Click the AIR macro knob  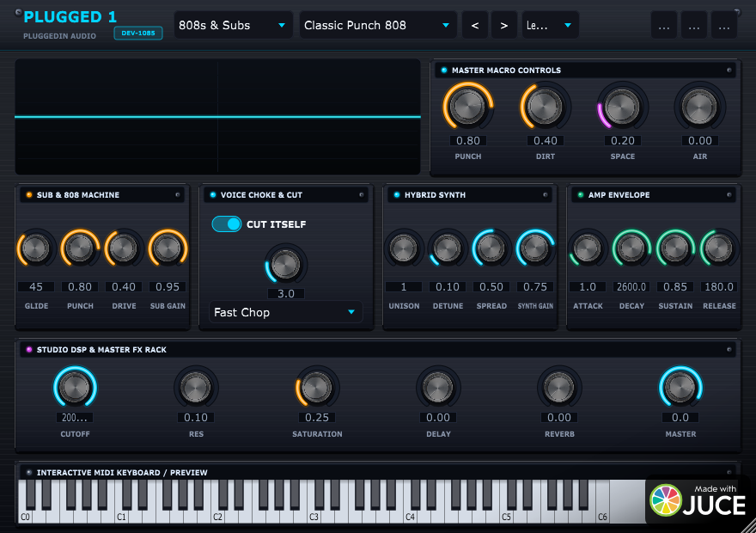(699, 106)
